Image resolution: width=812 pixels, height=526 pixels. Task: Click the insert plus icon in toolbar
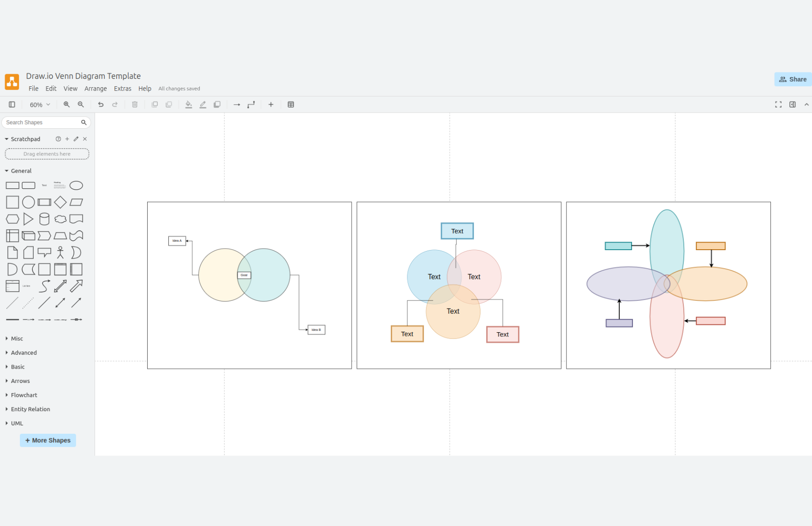pyautogui.click(x=271, y=105)
